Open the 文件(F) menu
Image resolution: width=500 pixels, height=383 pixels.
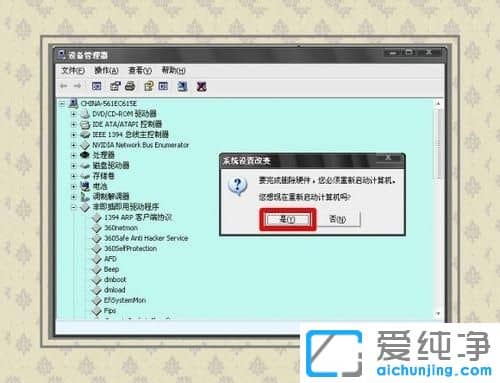[x=73, y=70]
